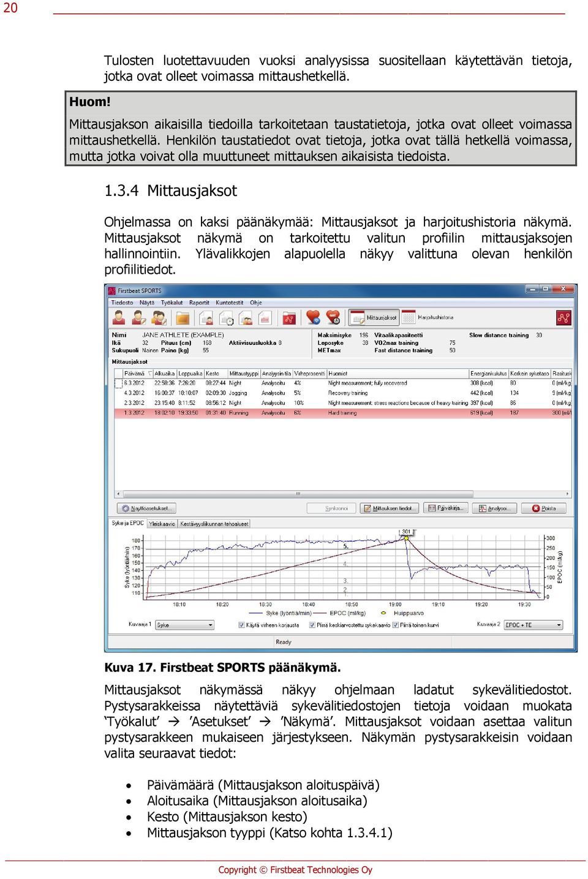Click the orange folder open toolbar icon
This screenshot has width=588, height=879.
182,318
